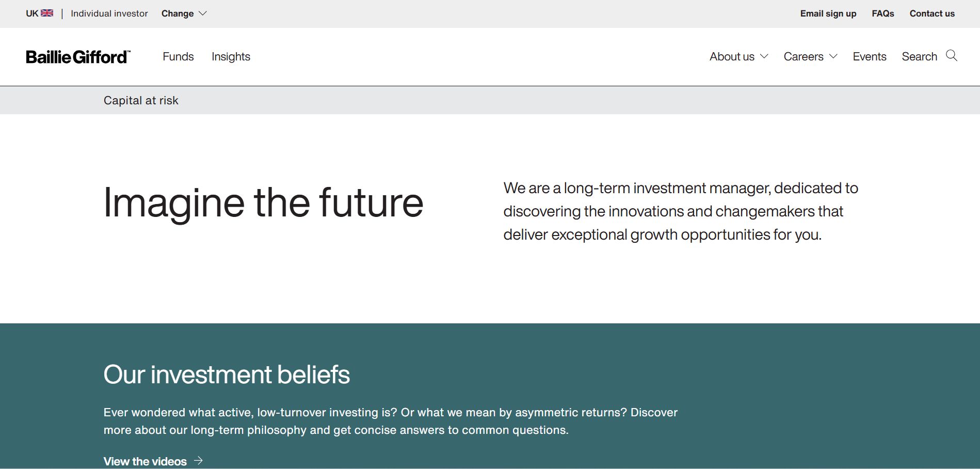
Task: Open Email sign up link
Action: click(828, 13)
